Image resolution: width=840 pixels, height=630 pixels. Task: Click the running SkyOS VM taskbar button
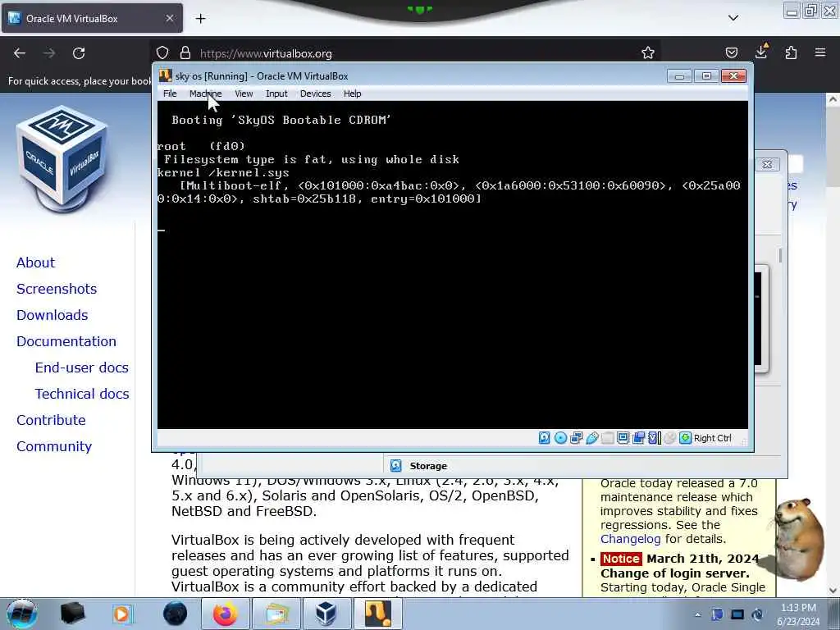click(377, 614)
